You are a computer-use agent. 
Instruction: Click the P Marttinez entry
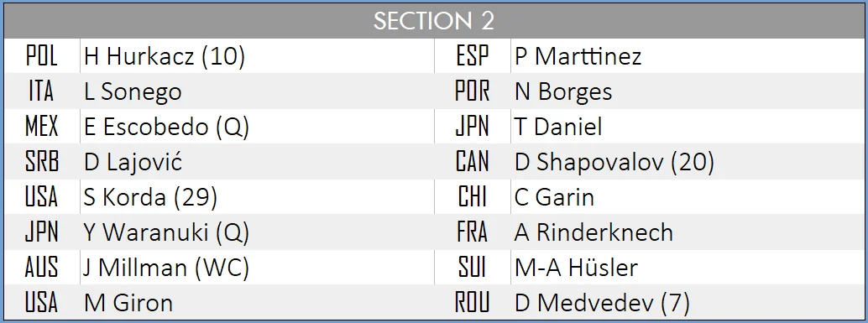[x=687, y=56]
